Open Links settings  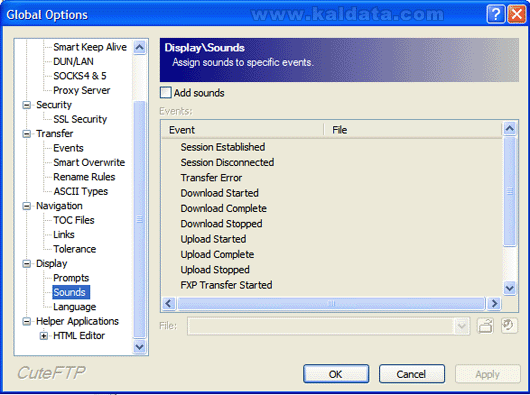[x=64, y=235]
